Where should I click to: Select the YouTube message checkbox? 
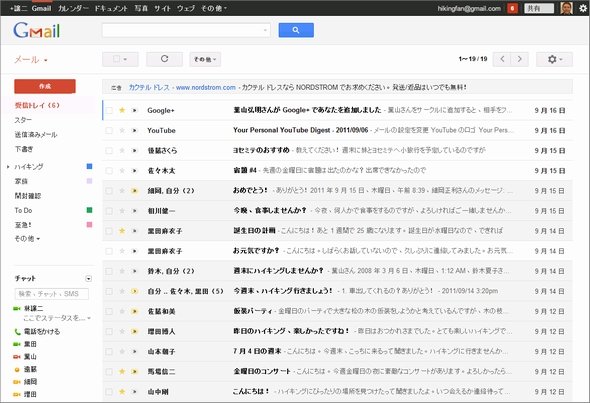point(109,131)
